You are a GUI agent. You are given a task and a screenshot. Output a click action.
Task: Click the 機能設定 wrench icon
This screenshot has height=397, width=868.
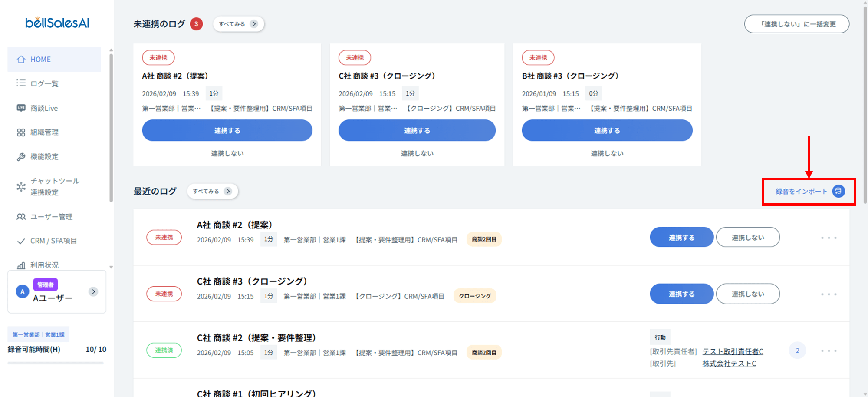coord(21,157)
